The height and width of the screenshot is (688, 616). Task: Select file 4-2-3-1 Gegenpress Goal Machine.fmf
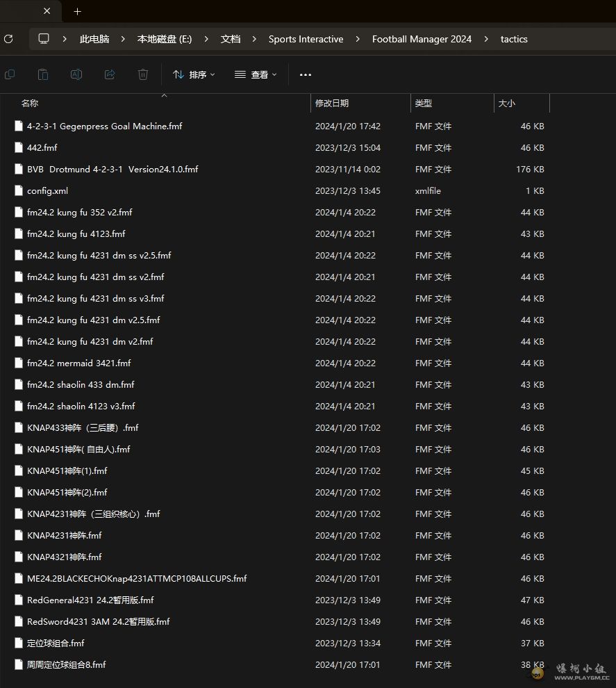pos(104,126)
